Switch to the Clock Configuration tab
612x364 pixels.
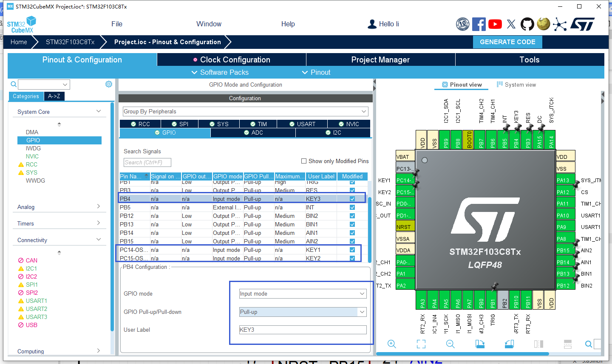[232, 59]
